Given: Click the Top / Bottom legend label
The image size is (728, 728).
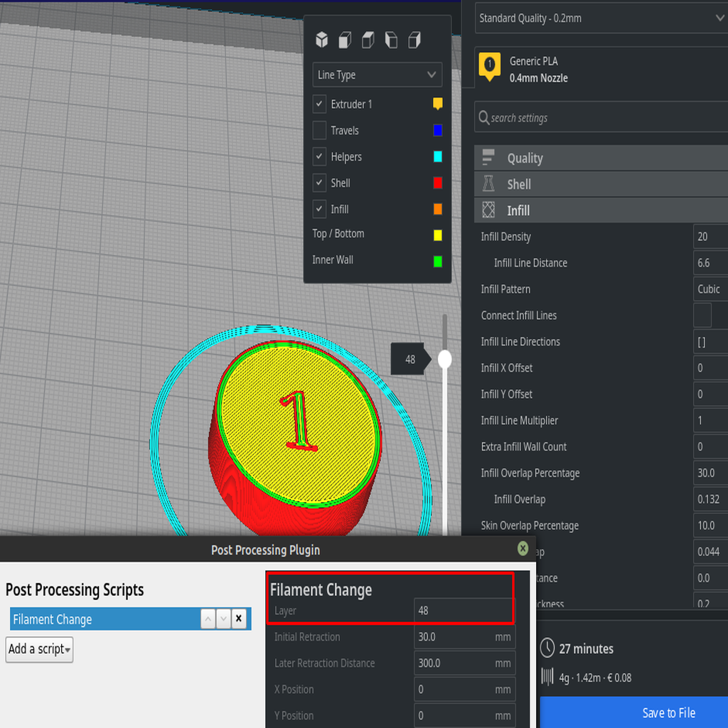Looking at the screenshot, I should [338, 233].
